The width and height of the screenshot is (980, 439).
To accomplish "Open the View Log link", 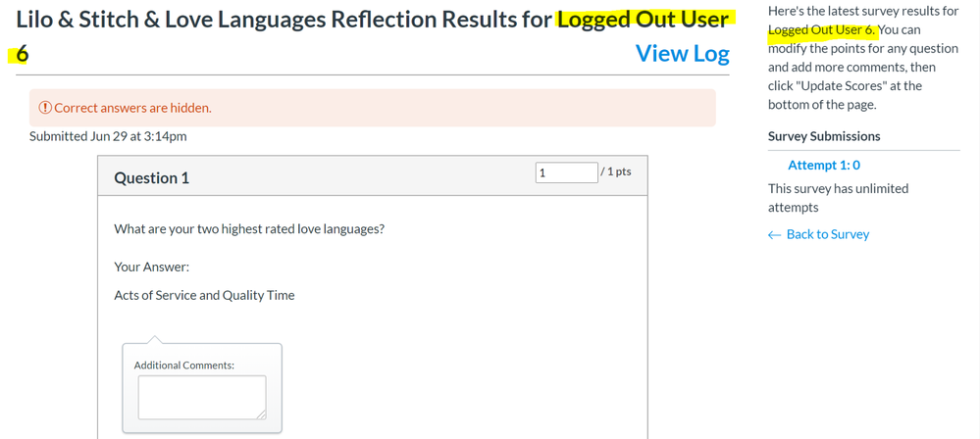I will 682,54.
